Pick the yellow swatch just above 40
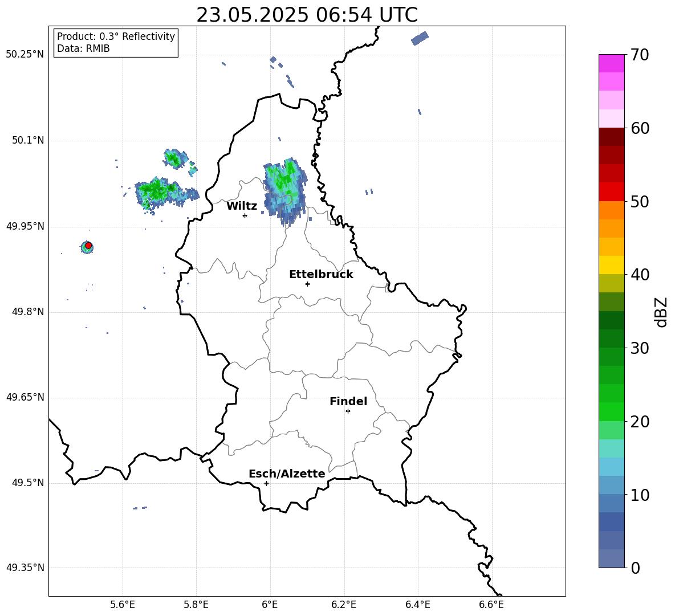Image resolution: width=675 pixels, height=616 pixels. [611, 265]
